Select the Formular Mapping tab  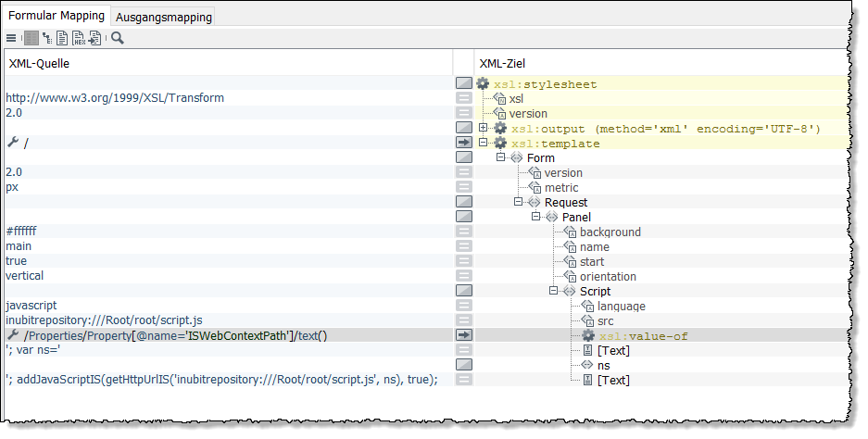56,17
